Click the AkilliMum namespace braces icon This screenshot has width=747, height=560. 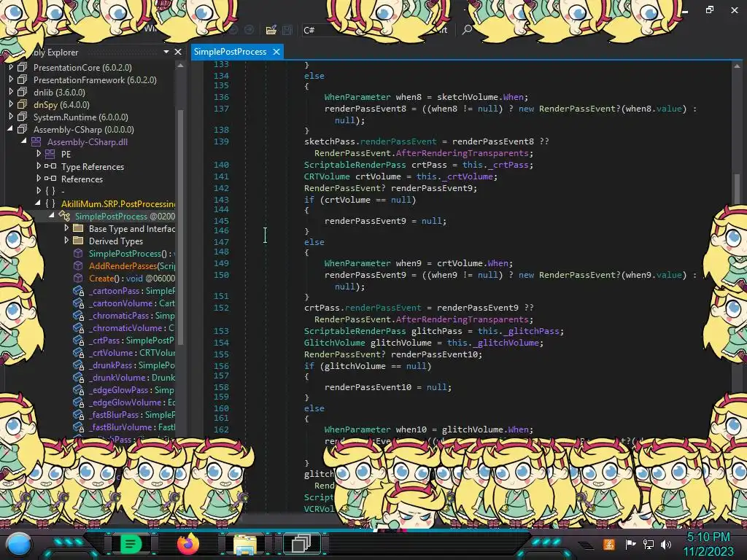pos(50,203)
